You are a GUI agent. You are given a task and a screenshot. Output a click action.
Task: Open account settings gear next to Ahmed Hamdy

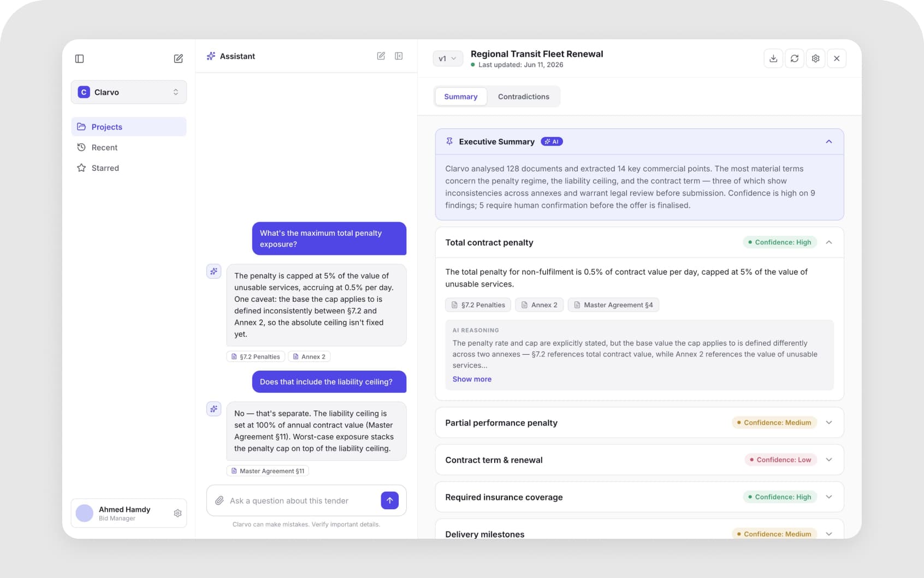click(177, 513)
